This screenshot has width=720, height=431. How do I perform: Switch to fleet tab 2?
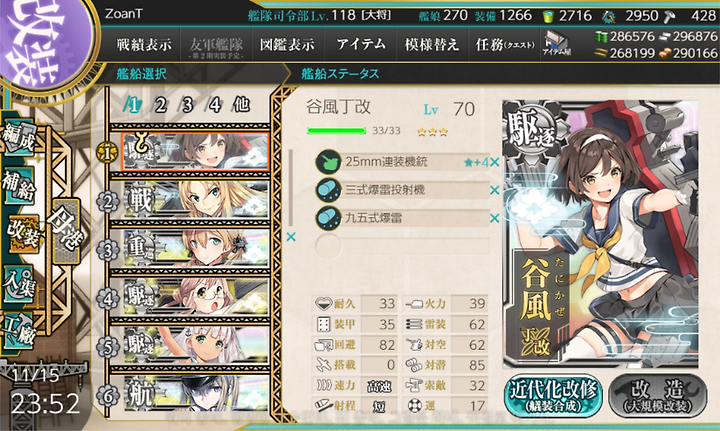(160, 105)
